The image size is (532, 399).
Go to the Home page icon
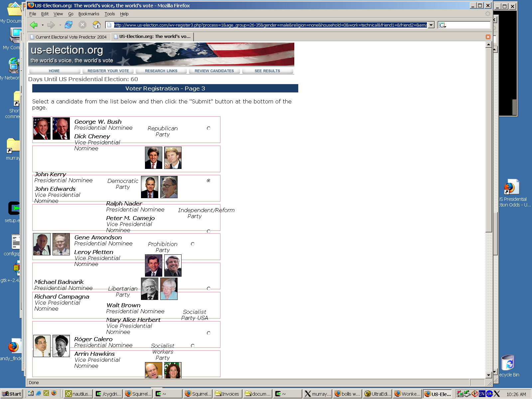tap(96, 25)
